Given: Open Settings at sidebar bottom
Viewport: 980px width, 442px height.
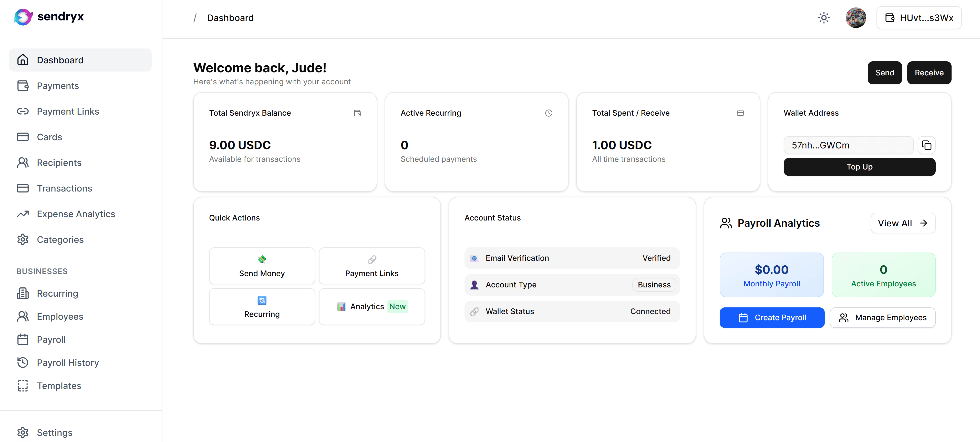Looking at the screenshot, I should tap(54, 433).
